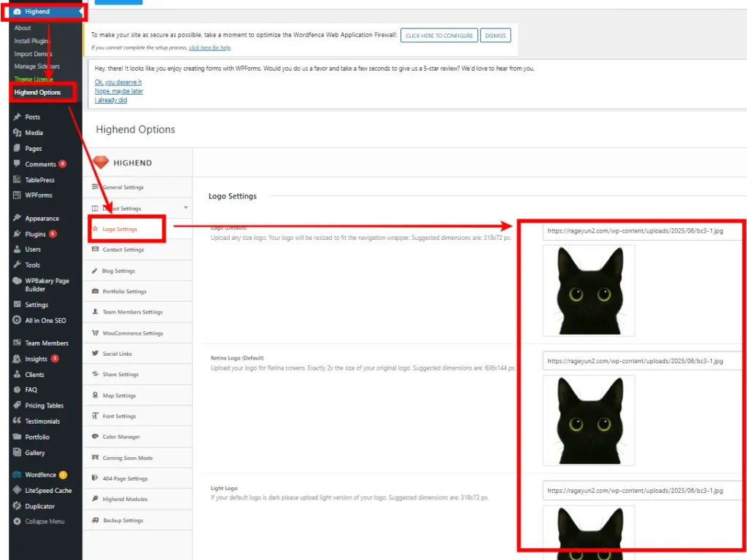Click the WPForms icon
The width and height of the screenshot is (747, 560).
coord(18,195)
